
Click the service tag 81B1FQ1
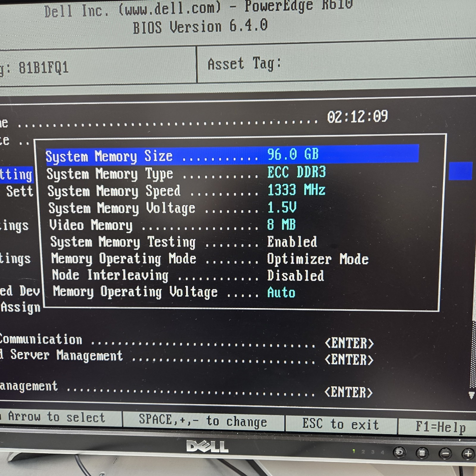click(43, 68)
